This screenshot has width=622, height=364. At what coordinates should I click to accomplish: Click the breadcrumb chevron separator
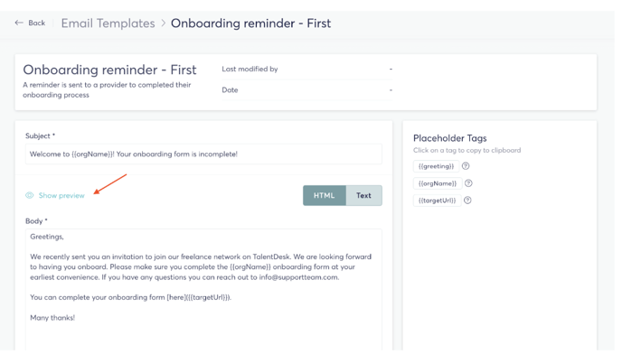(163, 23)
